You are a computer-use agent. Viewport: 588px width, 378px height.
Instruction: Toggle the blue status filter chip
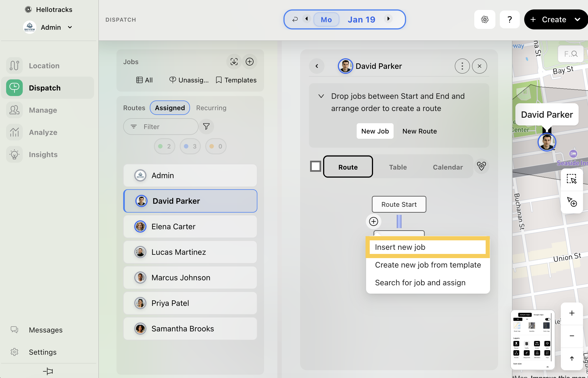click(x=190, y=146)
